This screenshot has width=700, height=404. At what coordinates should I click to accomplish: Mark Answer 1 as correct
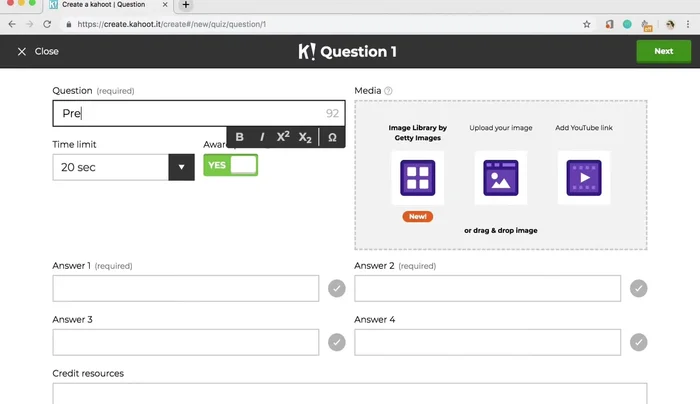coord(337,289)
